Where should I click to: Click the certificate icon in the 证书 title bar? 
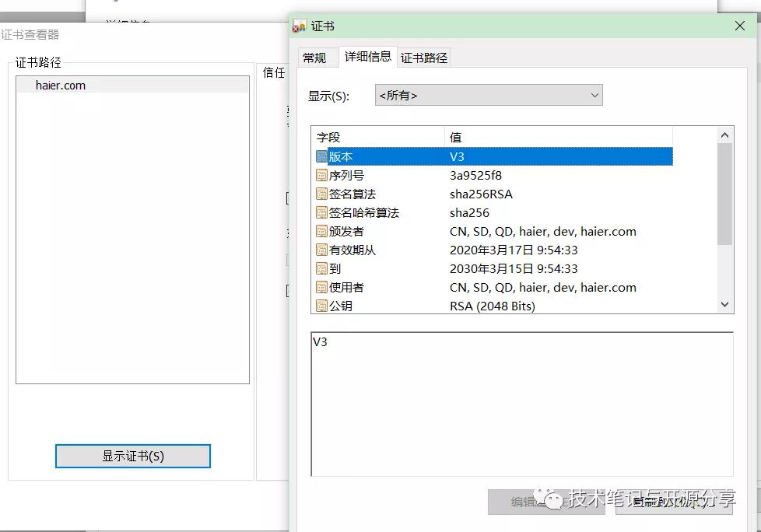[x=300, y=25]
